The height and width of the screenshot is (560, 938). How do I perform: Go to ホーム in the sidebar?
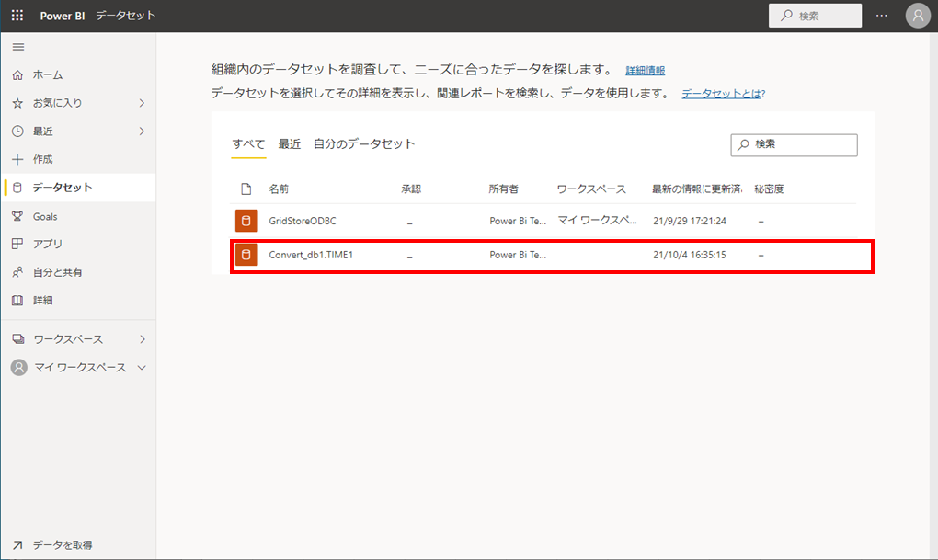pyautogui.click(x=48, y=74)
